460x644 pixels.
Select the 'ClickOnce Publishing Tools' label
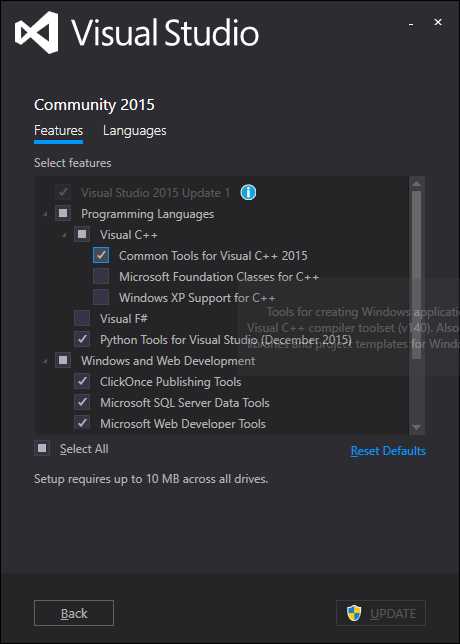pyautogui.click(x=170, y=382)
